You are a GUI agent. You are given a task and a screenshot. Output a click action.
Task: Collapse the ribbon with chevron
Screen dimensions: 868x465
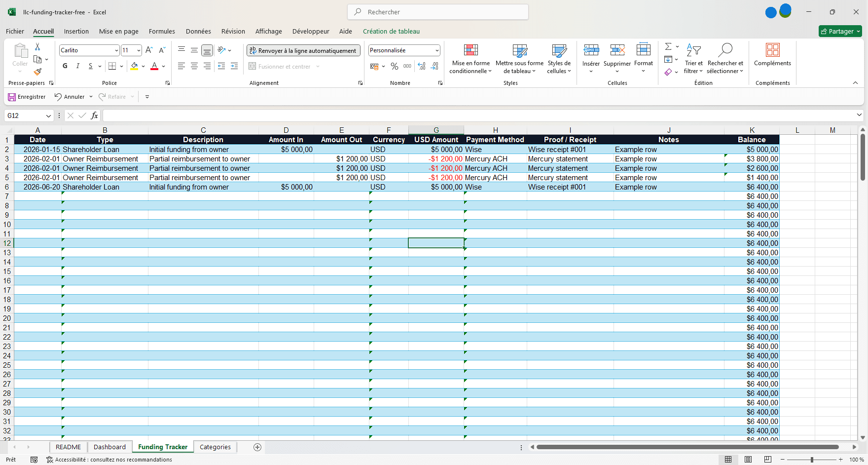coord(855,82)
